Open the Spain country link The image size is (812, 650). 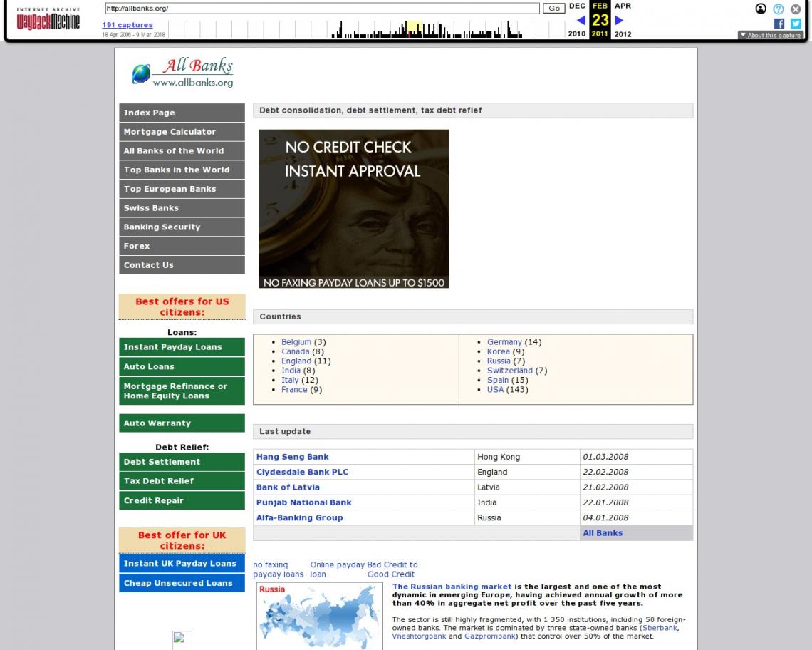point(498,380)
